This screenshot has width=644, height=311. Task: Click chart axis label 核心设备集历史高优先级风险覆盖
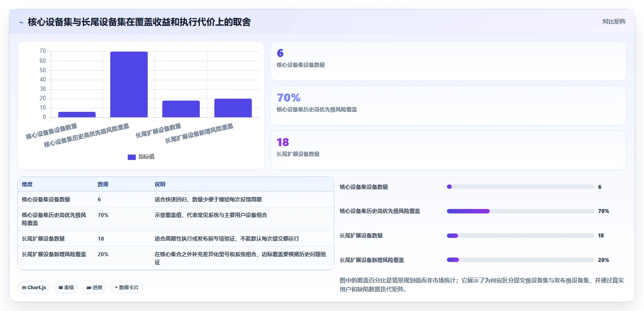pyautogui.click(x=87, y=135)
